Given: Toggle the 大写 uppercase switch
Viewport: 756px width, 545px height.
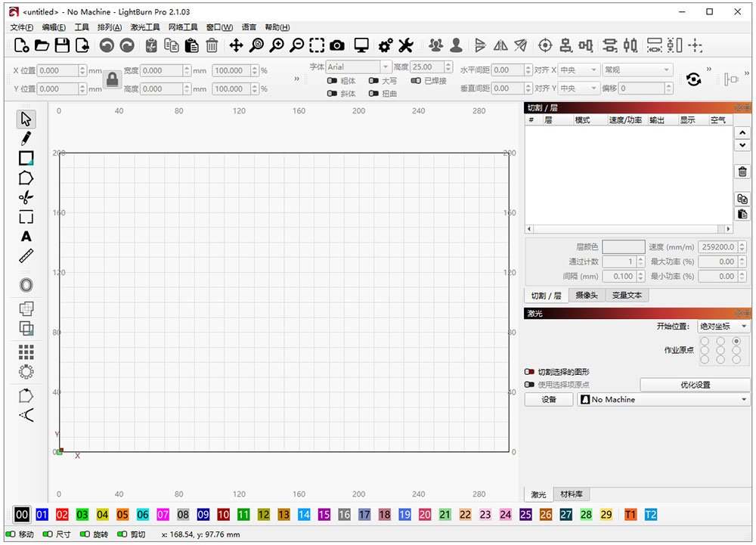Looking at the screenshot, I should pyautogui.click(x=373, y=80).
